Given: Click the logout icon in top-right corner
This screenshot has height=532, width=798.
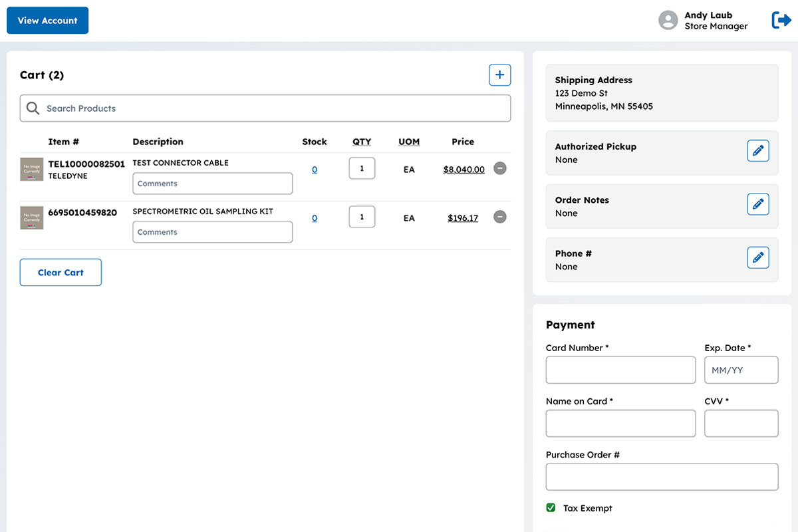Looking at the screenshot, I should (781, 21).
